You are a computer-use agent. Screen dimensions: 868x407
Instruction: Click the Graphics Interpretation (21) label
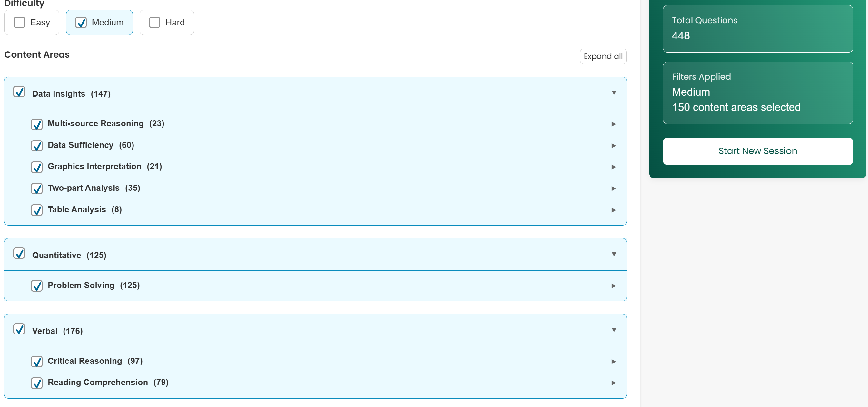point(105,166)
